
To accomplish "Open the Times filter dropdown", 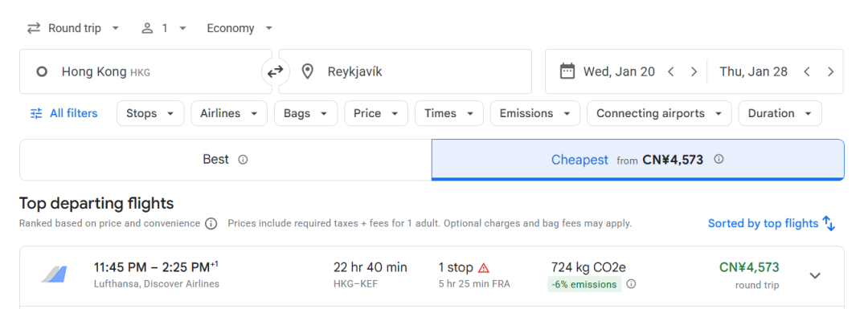I will tap(449, 113).
